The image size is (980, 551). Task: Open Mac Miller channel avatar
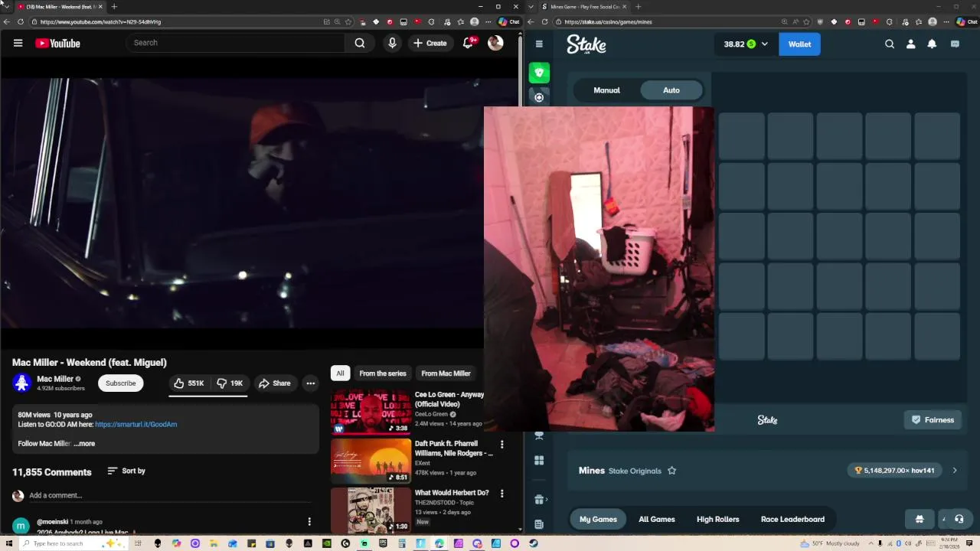(x=21, y=383)
